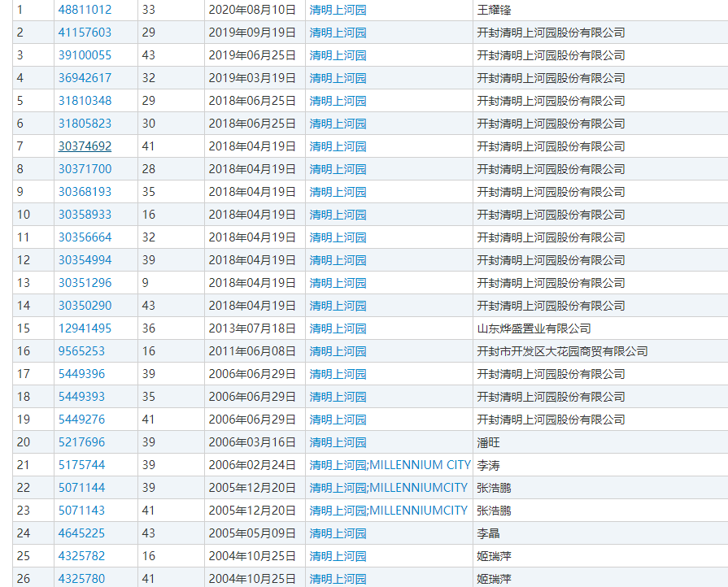Select registration number 36942617
Viewport: 728px width, 587px height.
pyautogui.click(x=85, y=78)
